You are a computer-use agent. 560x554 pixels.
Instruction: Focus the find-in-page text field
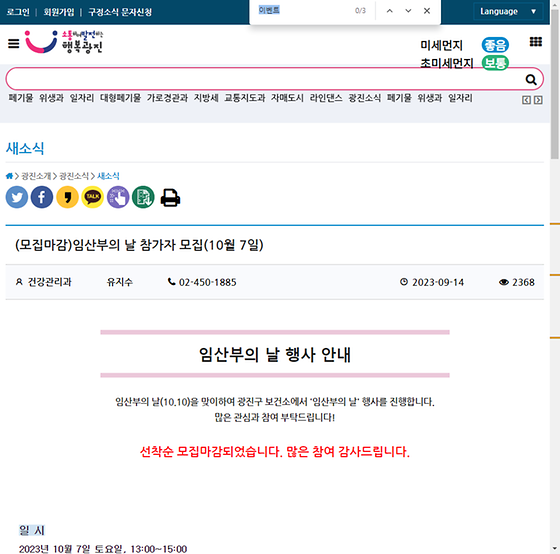304,10
